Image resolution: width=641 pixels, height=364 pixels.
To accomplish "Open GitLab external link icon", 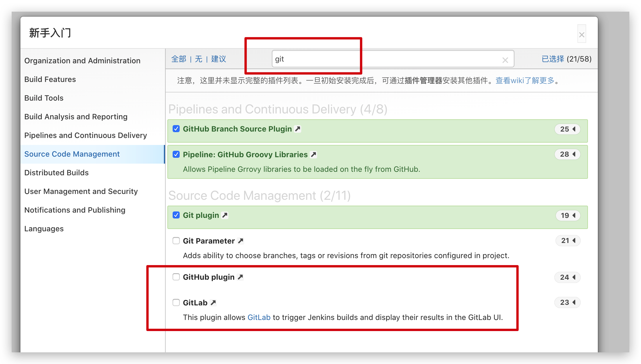I will 213,303.
